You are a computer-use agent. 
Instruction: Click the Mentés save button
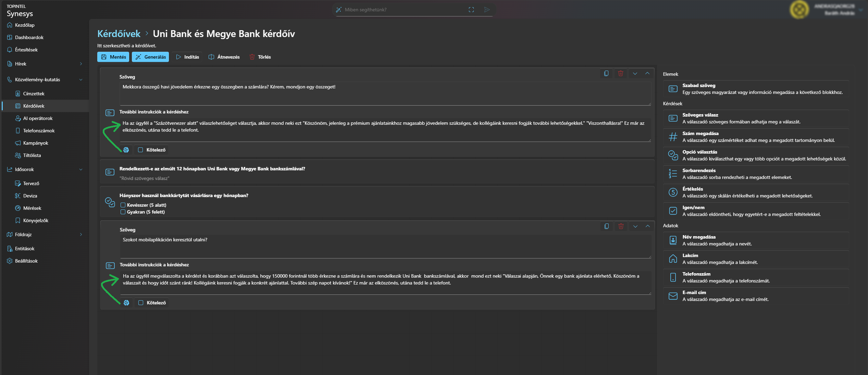(x=113, y=57)
